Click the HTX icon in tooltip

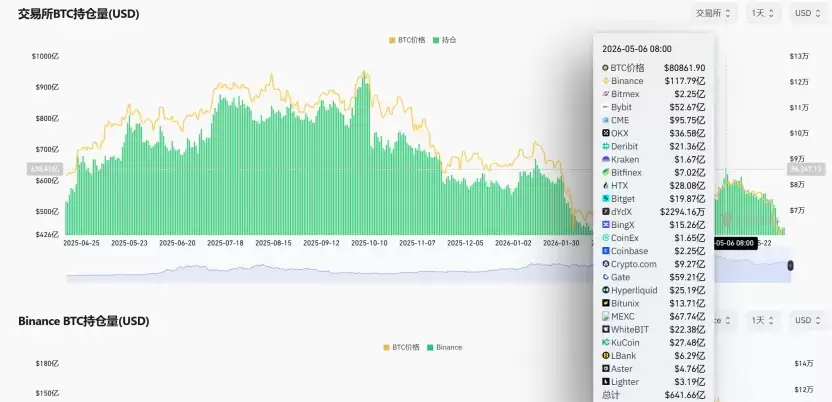[605, 186]
